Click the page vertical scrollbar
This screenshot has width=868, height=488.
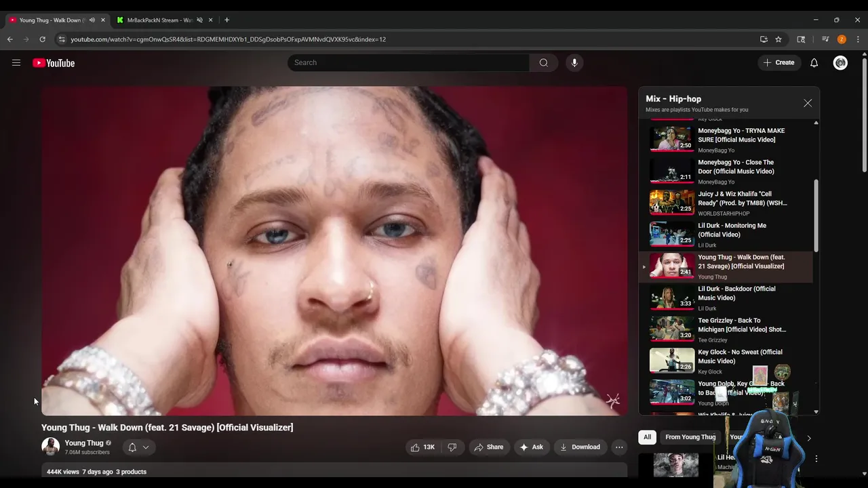pos(864,115)
